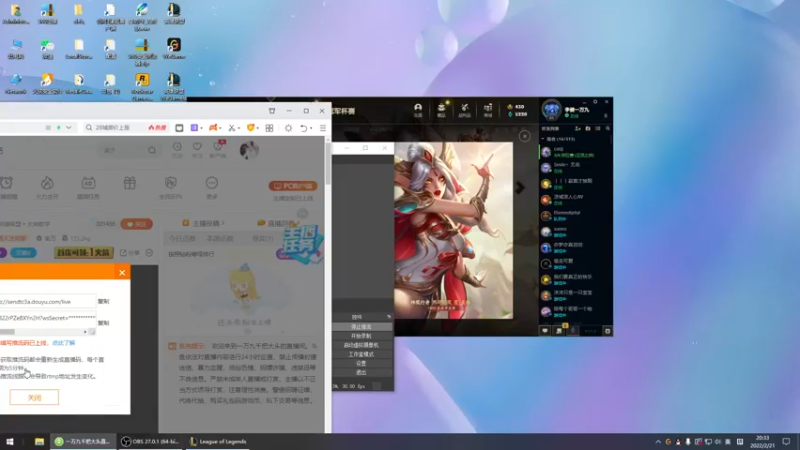The image size is (800, 450).
Task: Click the orange game controller toolbar icon
Action: tap(213, 128)
